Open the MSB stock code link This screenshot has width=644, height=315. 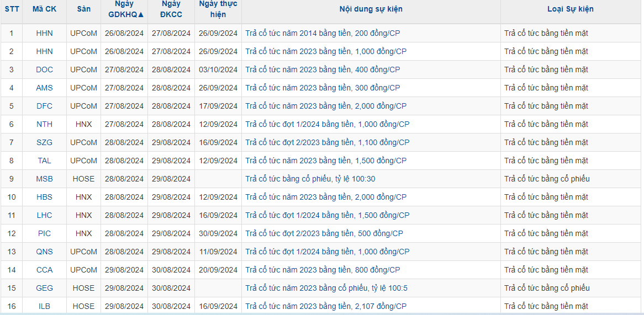[44, 179]
